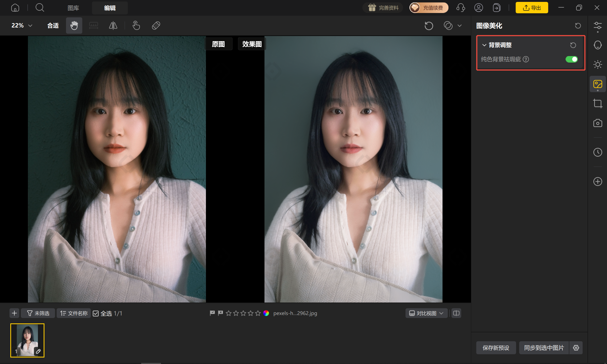This screenshot has height=364, width=607.
Task: Open the 对比视图 dropdown
Action: [x=426, y=313]
